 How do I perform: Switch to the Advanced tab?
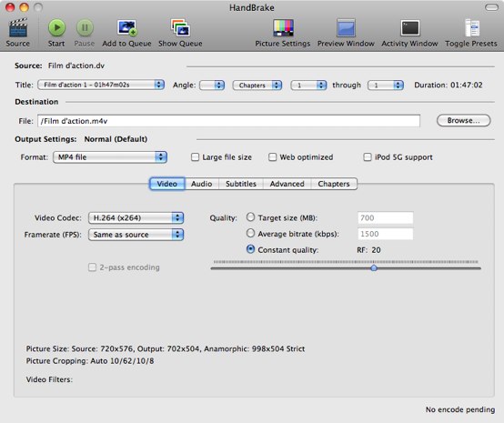(287, 184)
